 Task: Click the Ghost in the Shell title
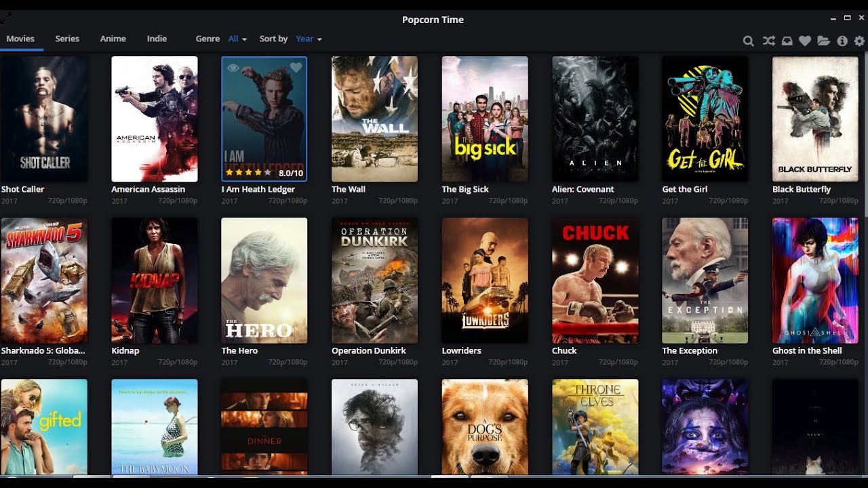(807, 351)
